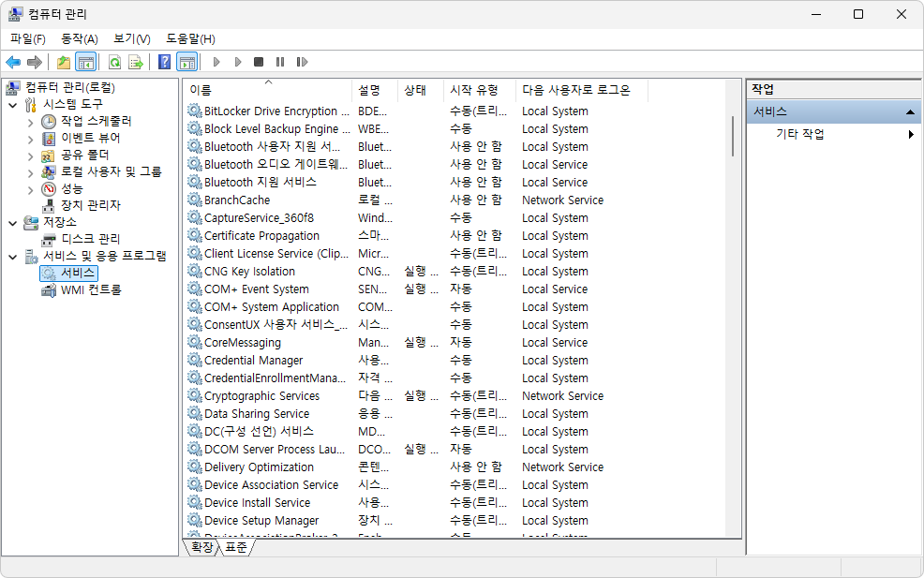Screen dimensions: 924x578
Task: Click the Refresh toolbar icon
Action: click(x=115, y=62)
